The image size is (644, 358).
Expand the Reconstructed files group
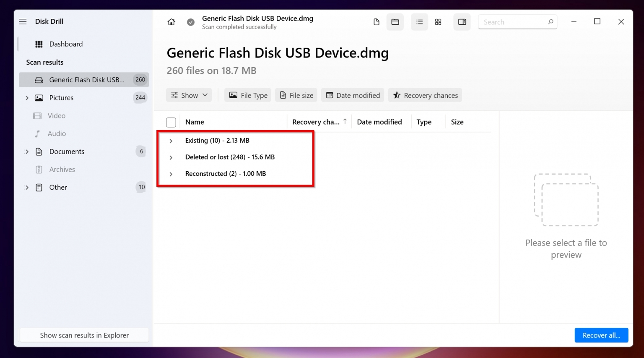(x=171, y=174)
